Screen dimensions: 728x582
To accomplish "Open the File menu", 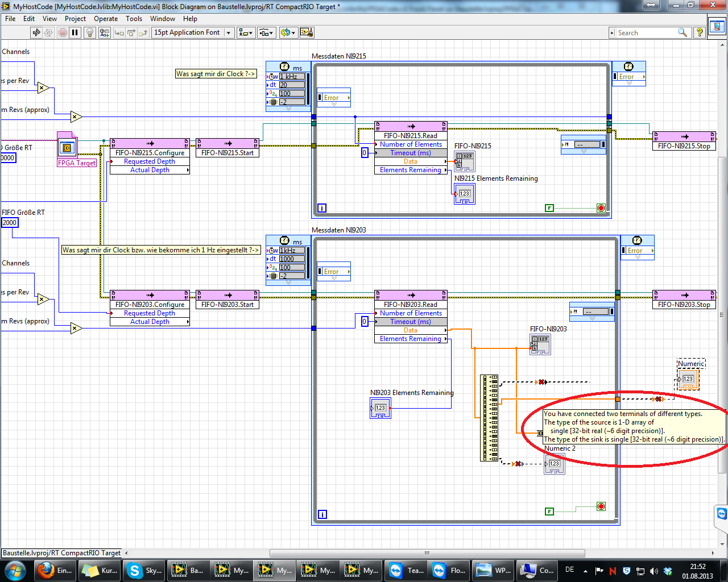I will 10,19.
